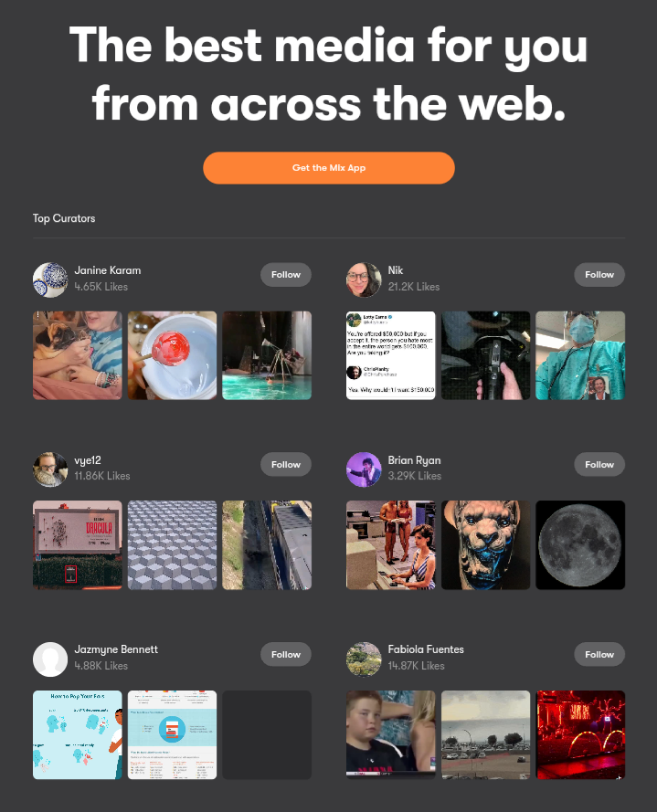This screenshot has width=657, height=812.
Task: Open Fabiola Fuentes' landscape avatar
Action: click(364, 659)
